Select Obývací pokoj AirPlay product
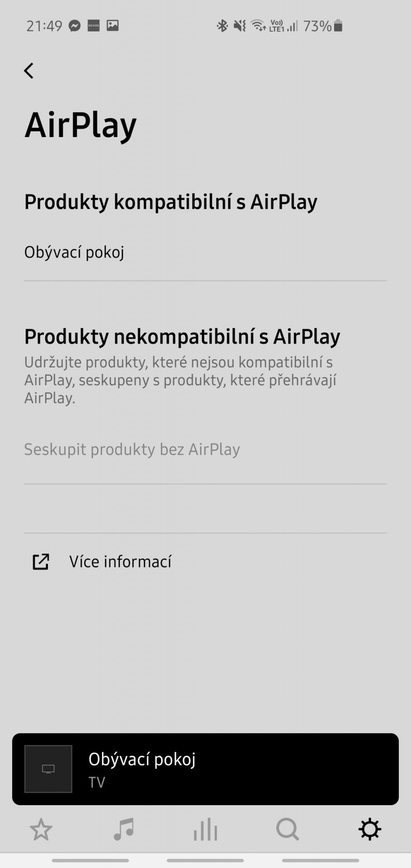 point(205,252)
